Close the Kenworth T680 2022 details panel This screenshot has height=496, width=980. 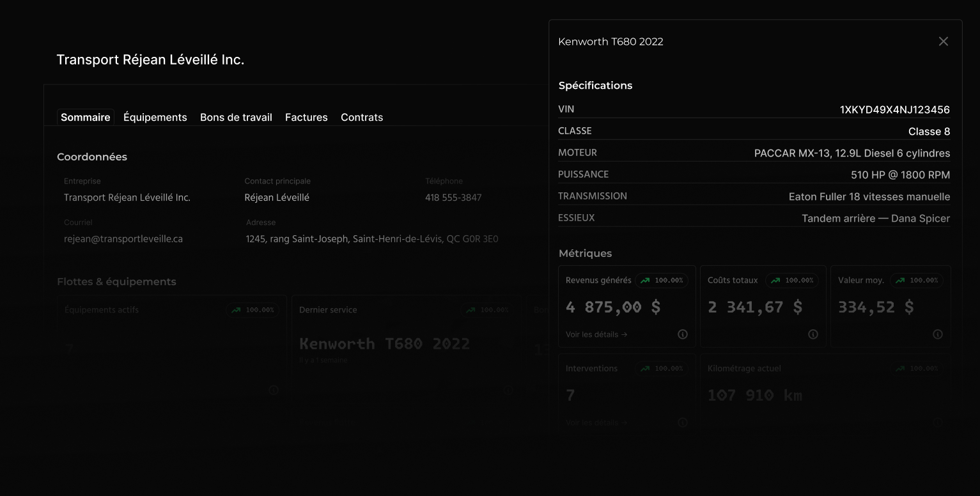point(943,42)
